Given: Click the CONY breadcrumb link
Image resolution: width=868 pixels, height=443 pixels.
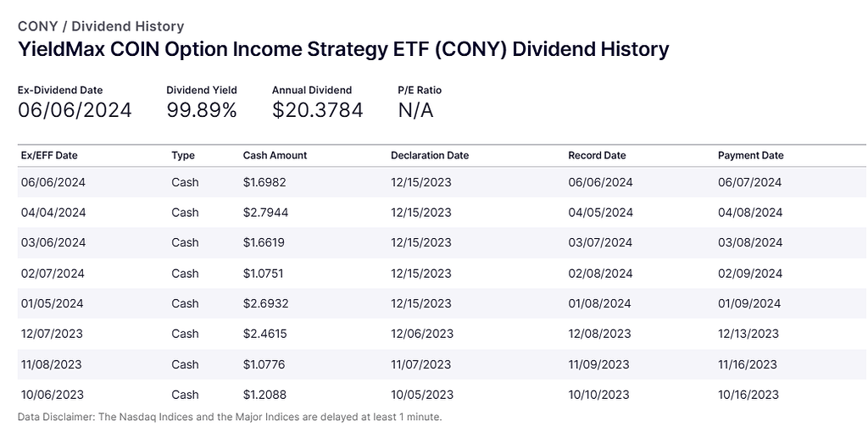Looking at the screenshot, I should click(37, 27).
